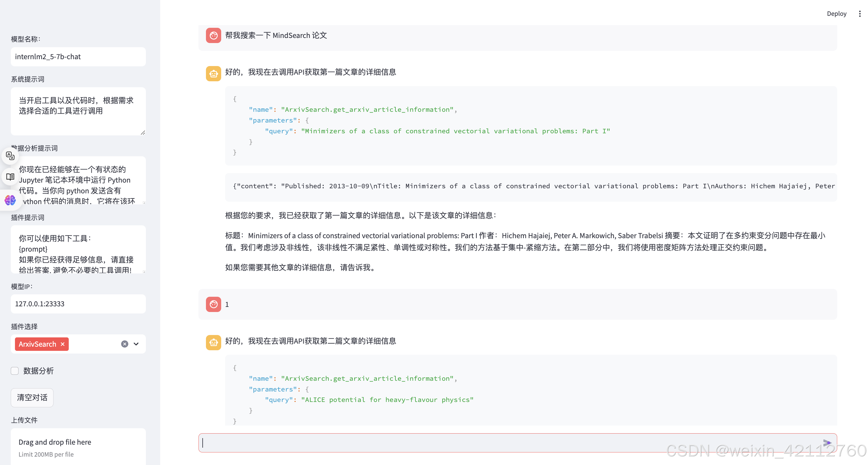Image resolution: width=868 pixels, height=465 pixels.
Task: Click the robot avatar on the second-article reply
Action: [x=213, y=342]
